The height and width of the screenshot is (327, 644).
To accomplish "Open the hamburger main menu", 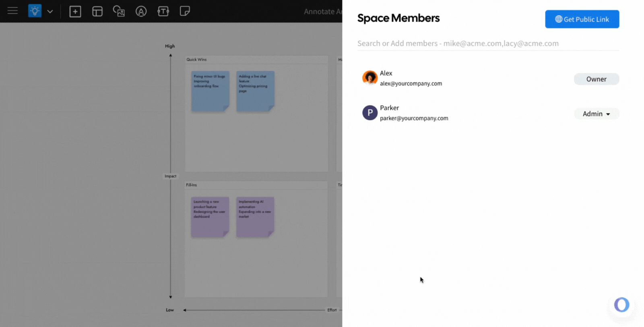I will tap(12, 11).
